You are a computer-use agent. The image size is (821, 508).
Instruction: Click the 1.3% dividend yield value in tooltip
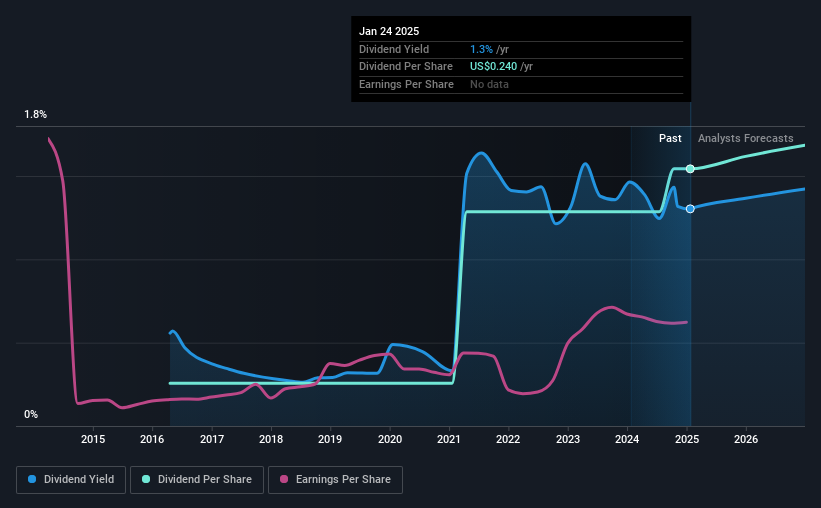(x=481, y=49)
